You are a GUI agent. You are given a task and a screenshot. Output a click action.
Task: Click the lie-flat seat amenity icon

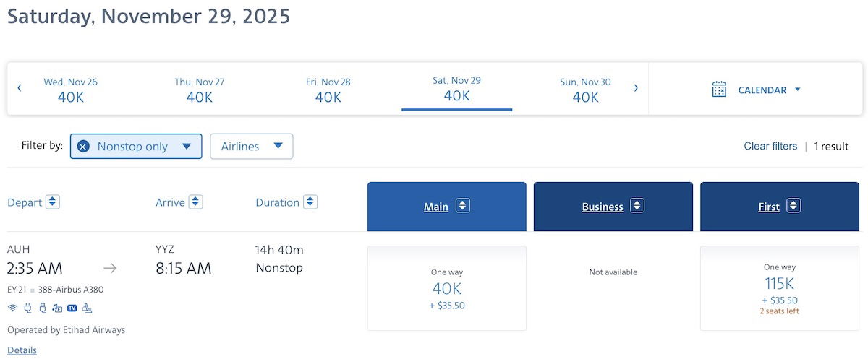[88, 308]
